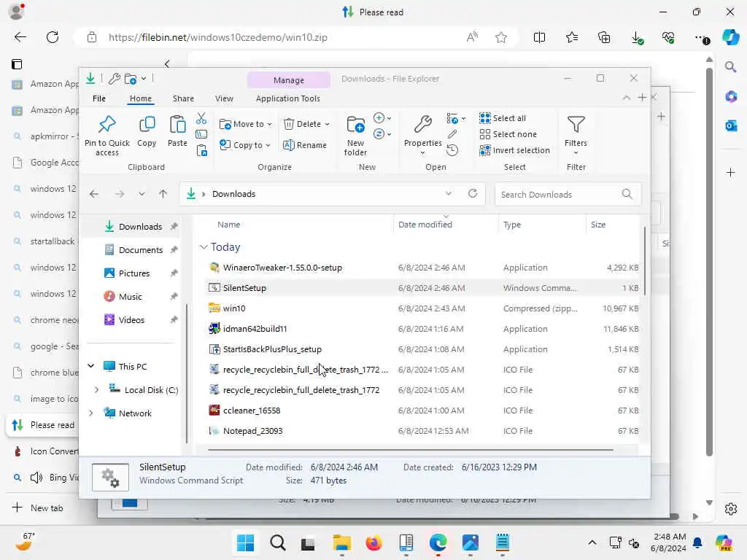
Task: Select the win10 zip file
Action: (x=234, y=308)
